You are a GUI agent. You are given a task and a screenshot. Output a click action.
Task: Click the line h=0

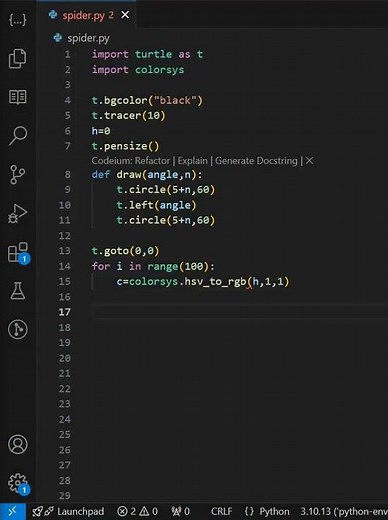[101, 131]
